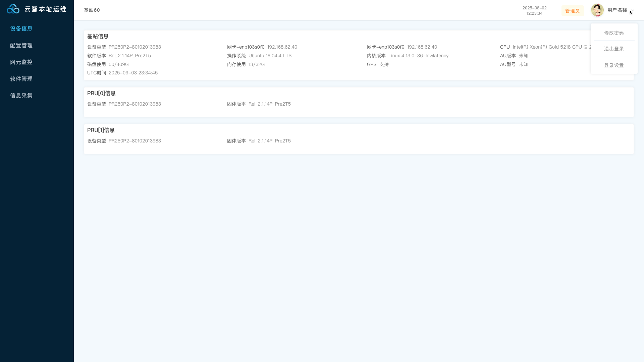Click the 云智本地运维 app title

pos(46,9)
